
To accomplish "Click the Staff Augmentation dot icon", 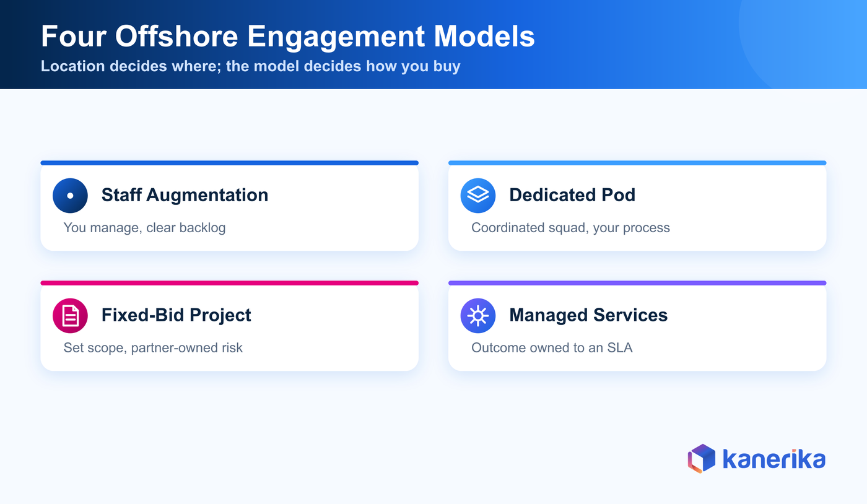I will pyautogui.click(x=70, y=196).
